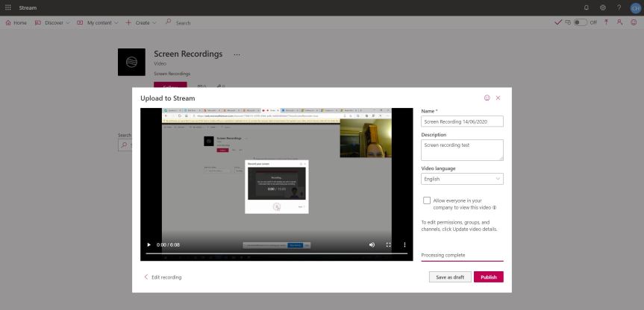Open the video player more options menu
Viewport: 644px width, 310px height.
[404, 245]
